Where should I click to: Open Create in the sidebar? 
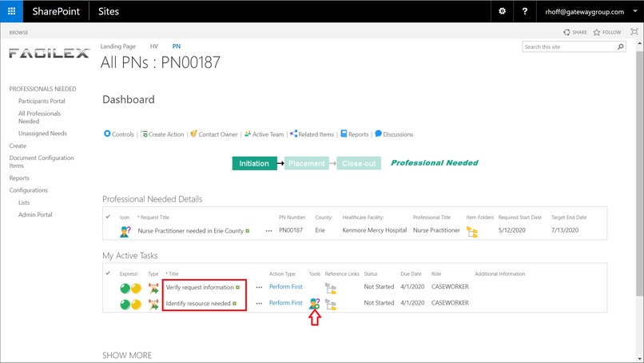(18, 146)
